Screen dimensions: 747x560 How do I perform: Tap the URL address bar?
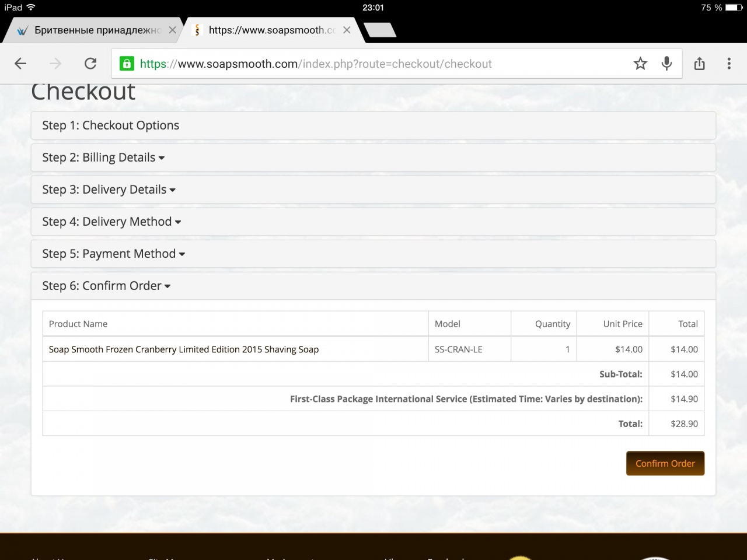(x=373, y=64)
